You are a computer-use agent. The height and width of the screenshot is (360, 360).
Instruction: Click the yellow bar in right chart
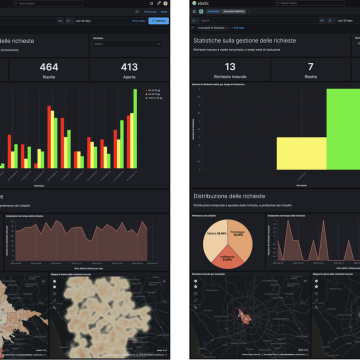point(301,153)
